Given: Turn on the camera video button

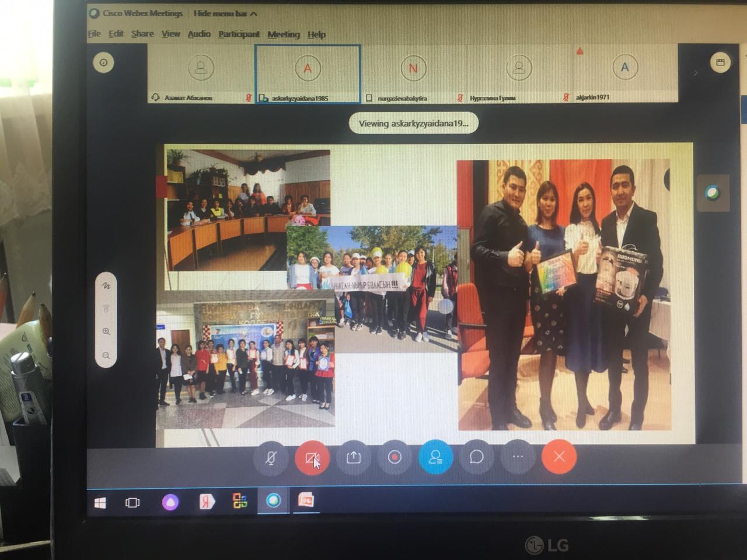Looking at the screenshot, I should (312, 457).
